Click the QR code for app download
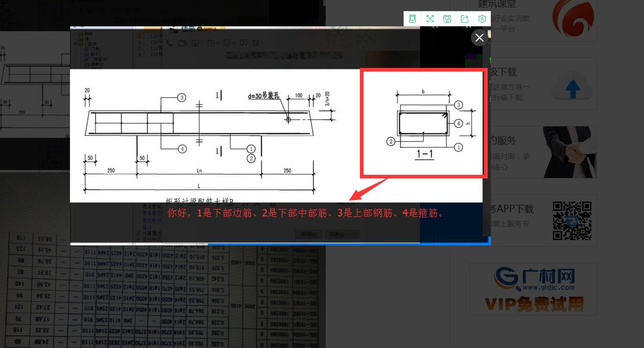The image size is (644, 348). pos(572,221)
